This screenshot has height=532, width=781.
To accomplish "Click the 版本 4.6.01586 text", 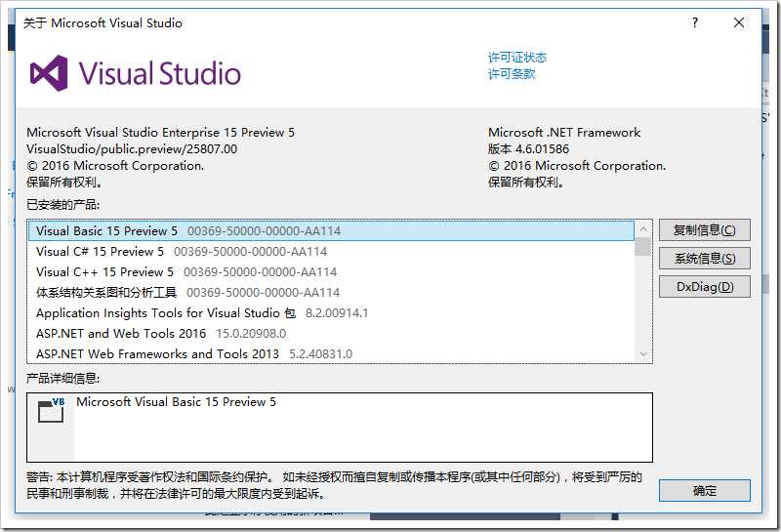I will click(x=528, y=149).
